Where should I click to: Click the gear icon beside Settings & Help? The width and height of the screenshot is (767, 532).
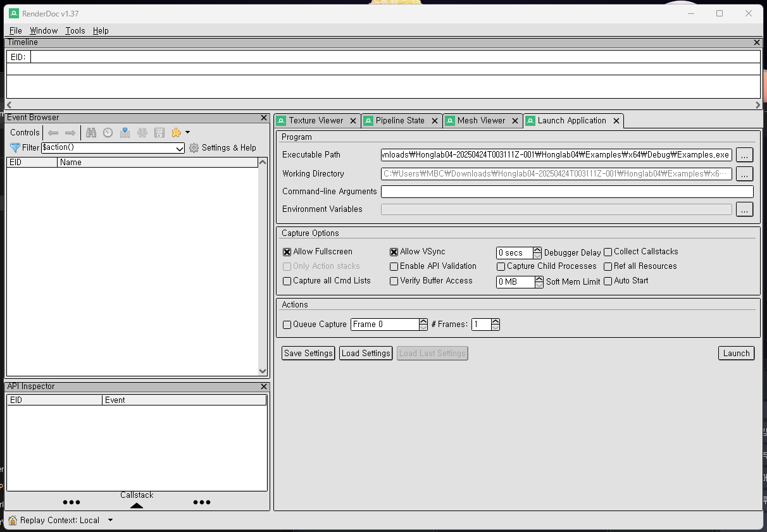(194, 147)
